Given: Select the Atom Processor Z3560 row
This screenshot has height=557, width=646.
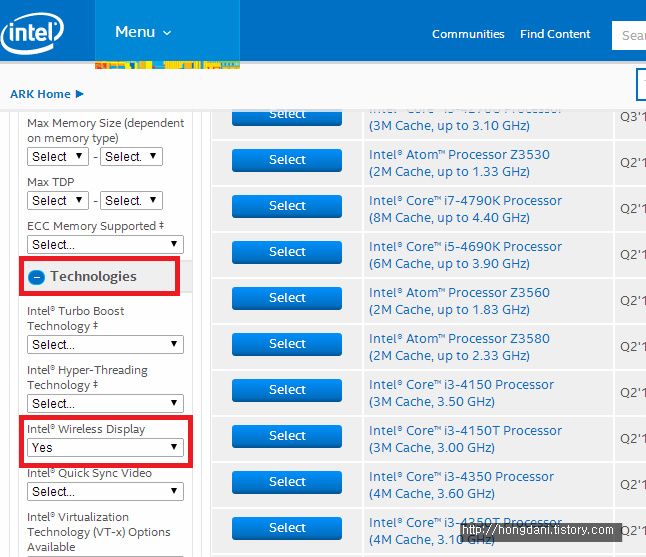Looking at the screenshot, I should 287,299.
